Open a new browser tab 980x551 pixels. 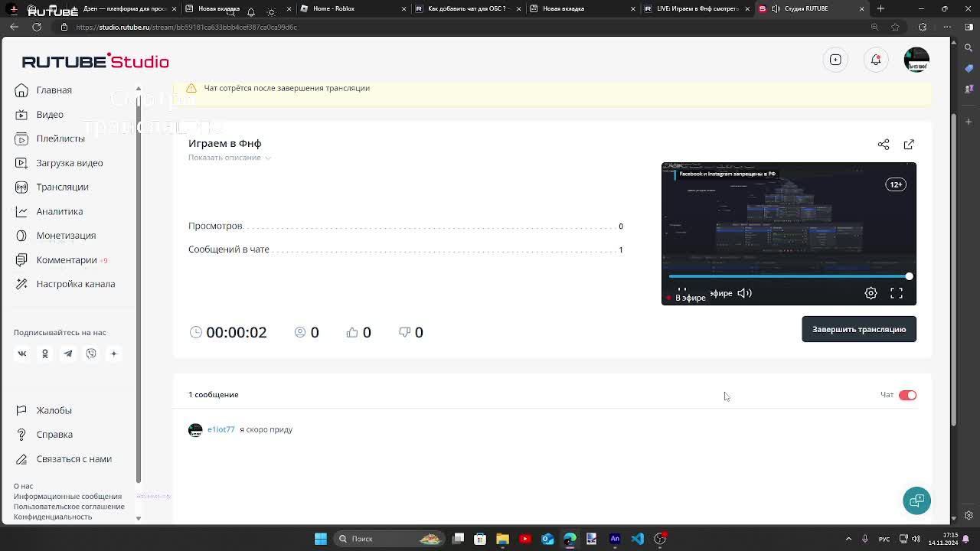[880, 8]
